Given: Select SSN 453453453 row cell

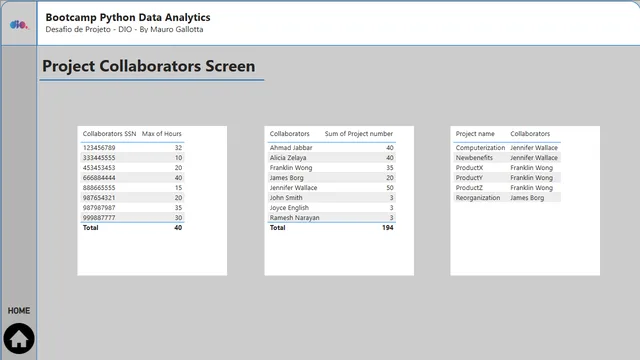Looking at the screenshot, I should click(99, 168).
